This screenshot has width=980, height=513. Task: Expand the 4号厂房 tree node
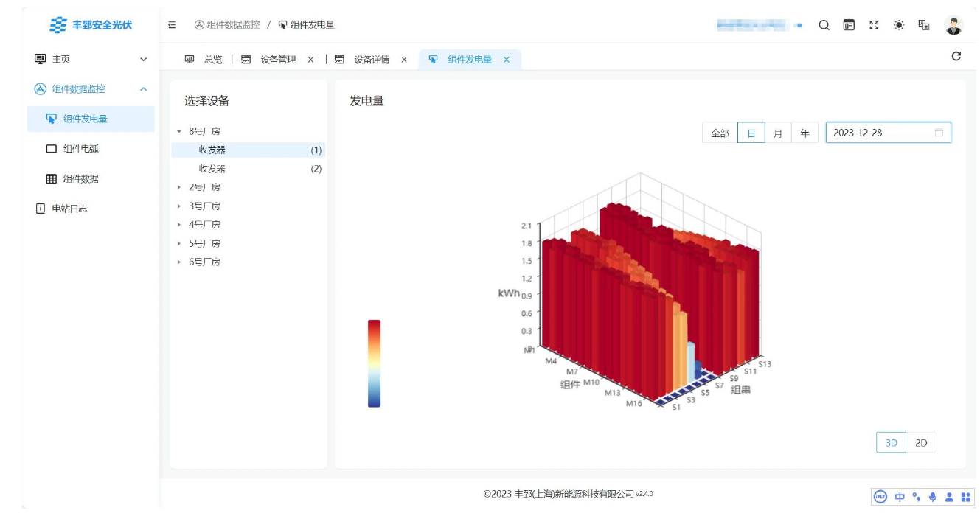tap(179, 225)
